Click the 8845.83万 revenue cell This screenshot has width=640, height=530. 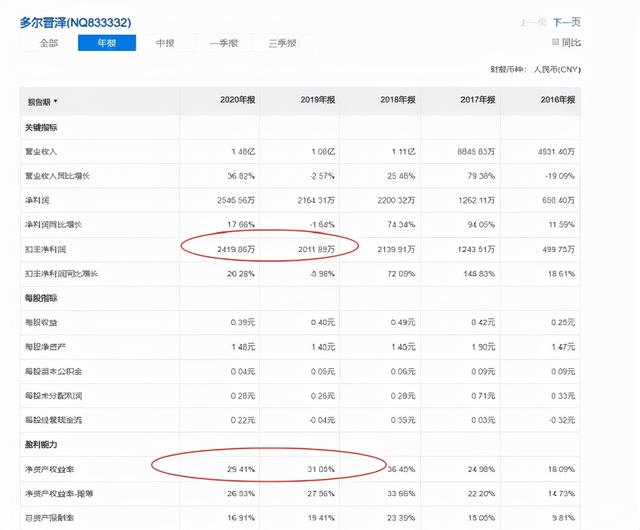[476, 152]
